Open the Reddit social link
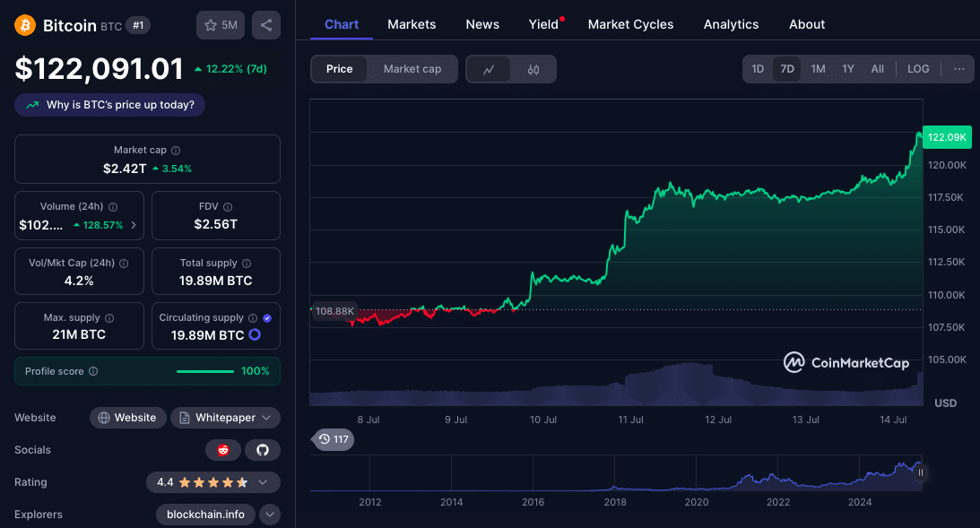Viewport: 980px width, 528px height. point(223,450)
